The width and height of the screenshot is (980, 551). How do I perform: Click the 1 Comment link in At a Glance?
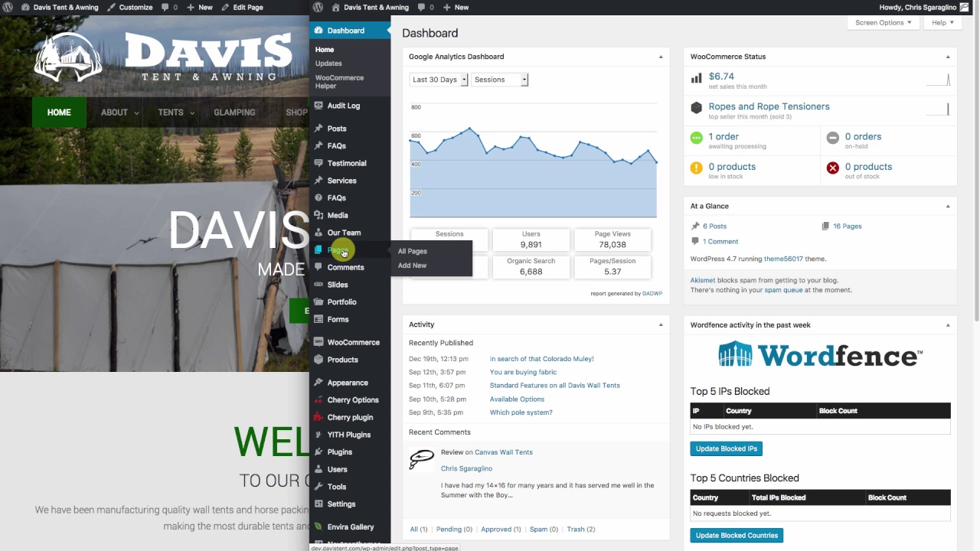(720, 241)
